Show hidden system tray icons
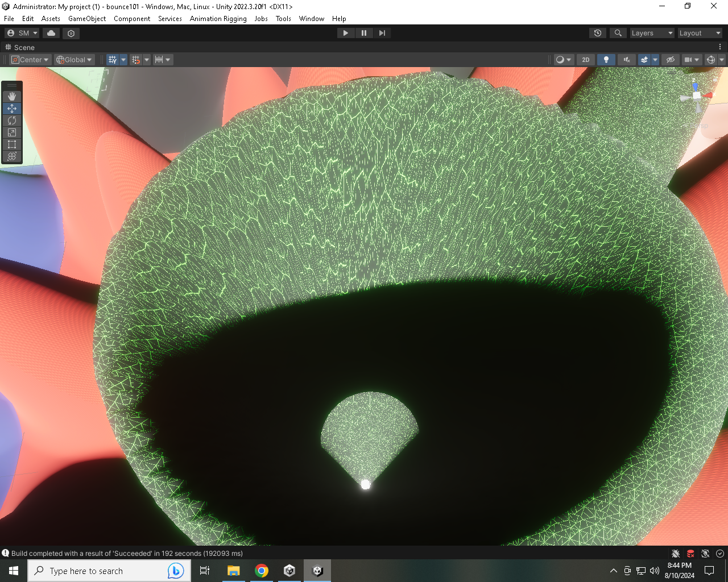This screenshot has height=582, width=728. (613, 571)
